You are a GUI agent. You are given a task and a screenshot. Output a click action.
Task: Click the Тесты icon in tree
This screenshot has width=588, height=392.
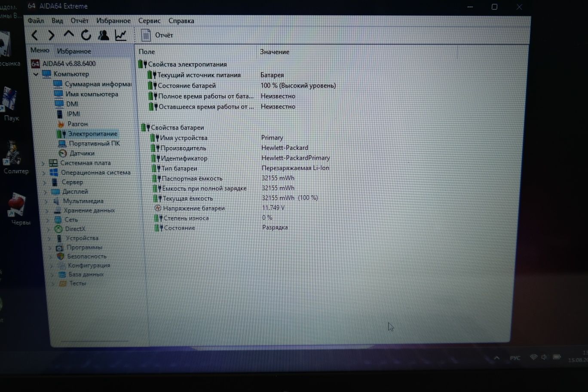[x=63, y=283]
